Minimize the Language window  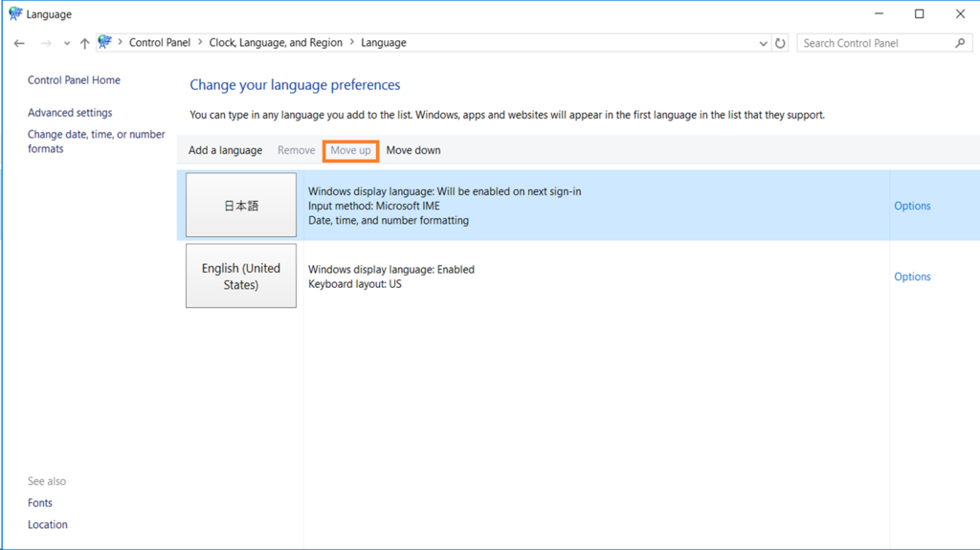pyautogui.click(x=879, y=13)
